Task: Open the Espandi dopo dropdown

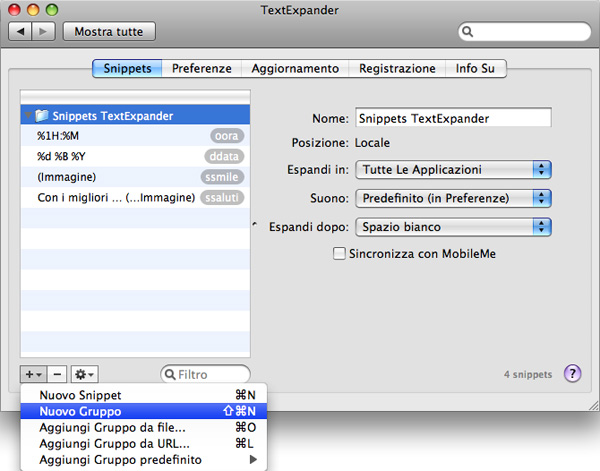Action: click(455, 227)
